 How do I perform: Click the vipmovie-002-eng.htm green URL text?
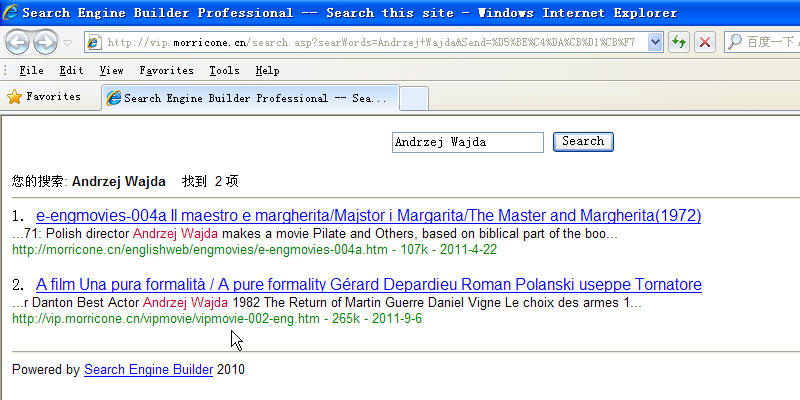pyautogui.click(x=217, y=319)
